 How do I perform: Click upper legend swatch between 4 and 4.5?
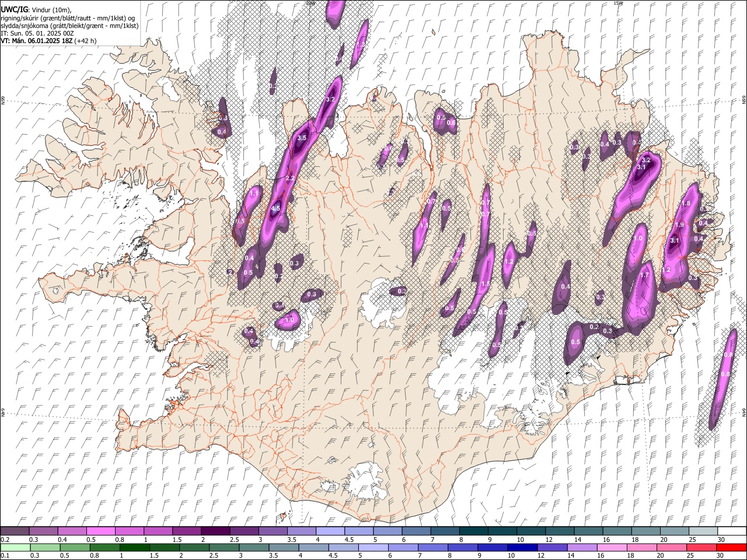[329, 531]
